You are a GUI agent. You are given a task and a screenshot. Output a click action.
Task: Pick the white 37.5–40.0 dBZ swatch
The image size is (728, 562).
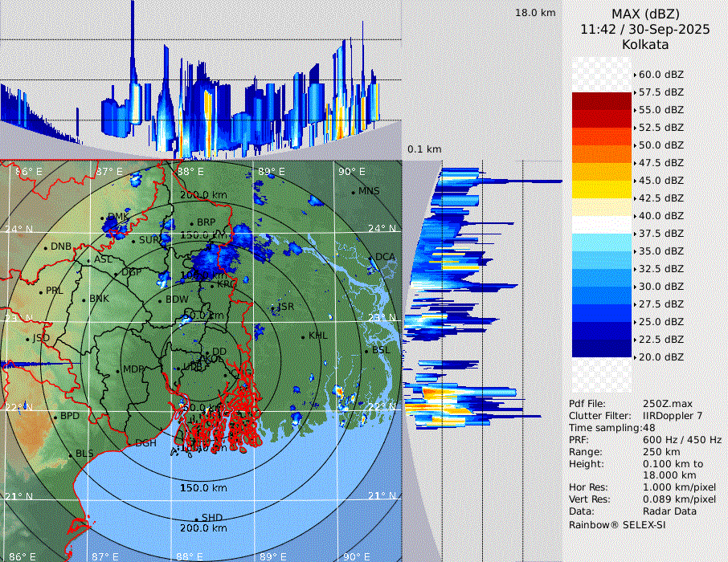(x=602, y=225)
